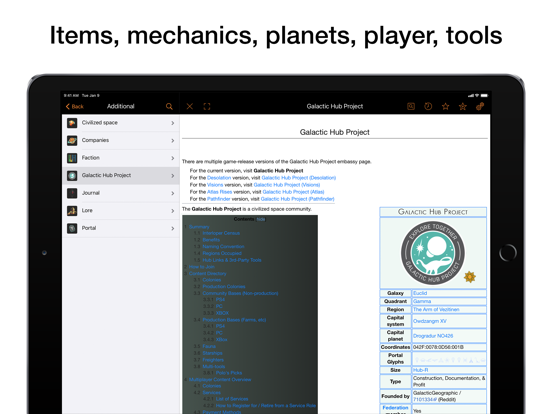Screen dimensions: 552x414
Task: Open The Arm of Vezitinen link
Action: click(x=436, y=309)
